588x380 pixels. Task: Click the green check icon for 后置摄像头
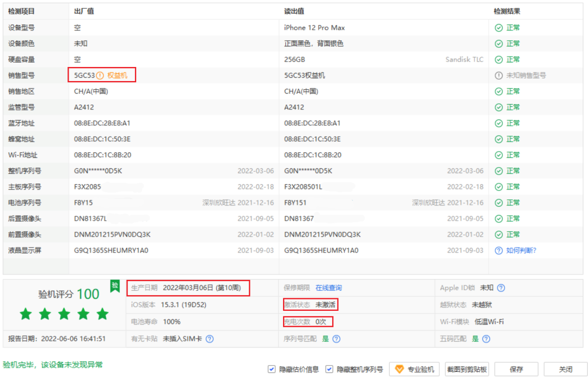[x=498, y=219]
